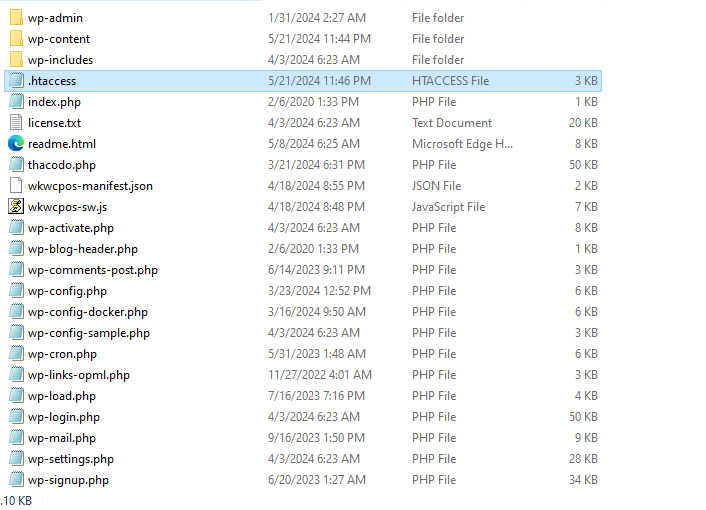Select the file name wkwcpos-sw.js

click(68, 207)
